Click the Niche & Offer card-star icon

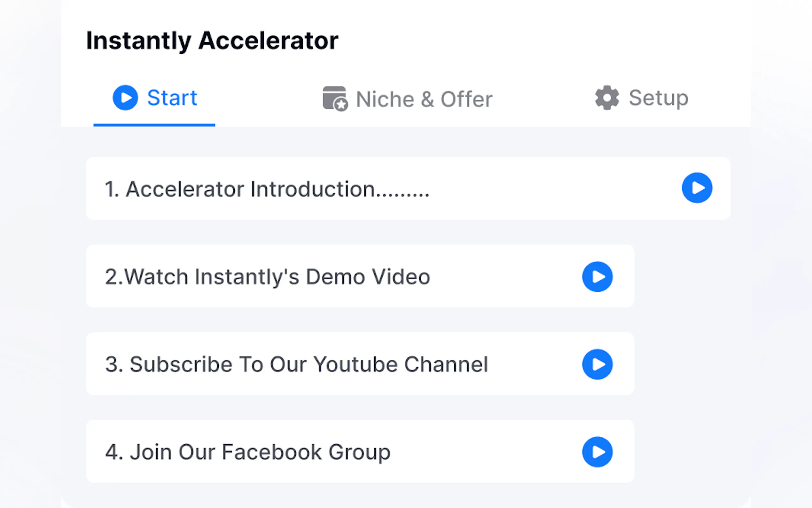coord(335,99)
